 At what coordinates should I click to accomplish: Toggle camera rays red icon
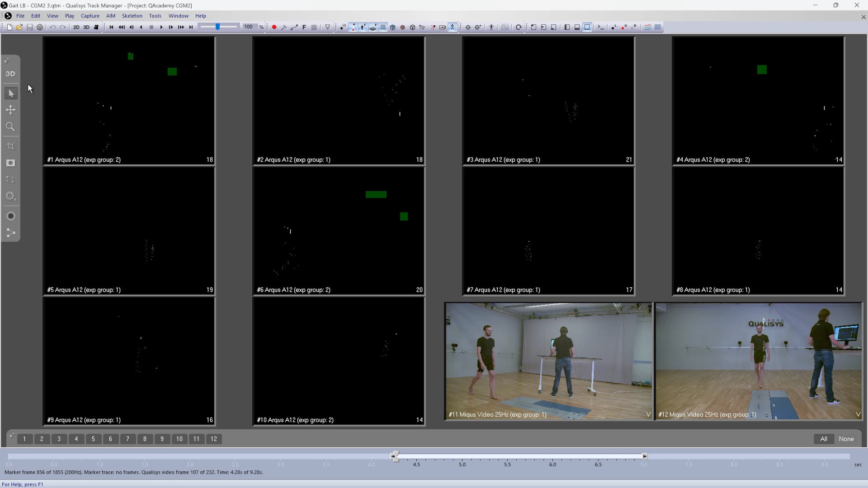point(433,27)
